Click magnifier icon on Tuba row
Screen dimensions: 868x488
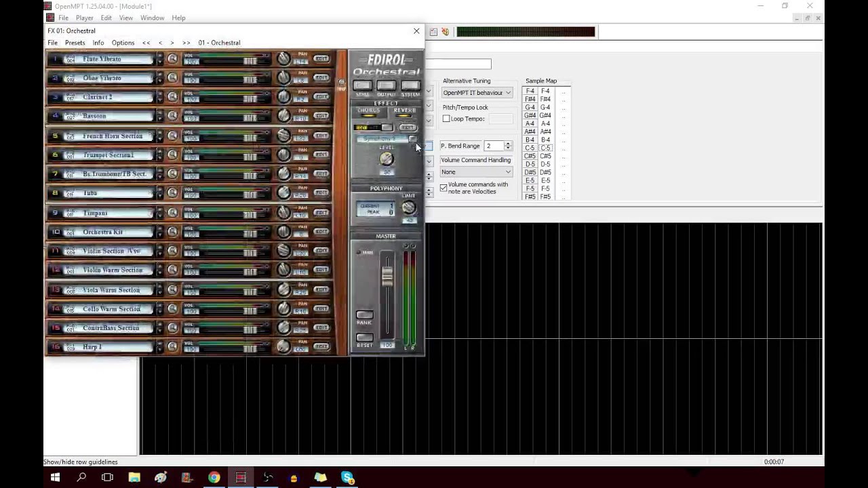pos(172,193)
